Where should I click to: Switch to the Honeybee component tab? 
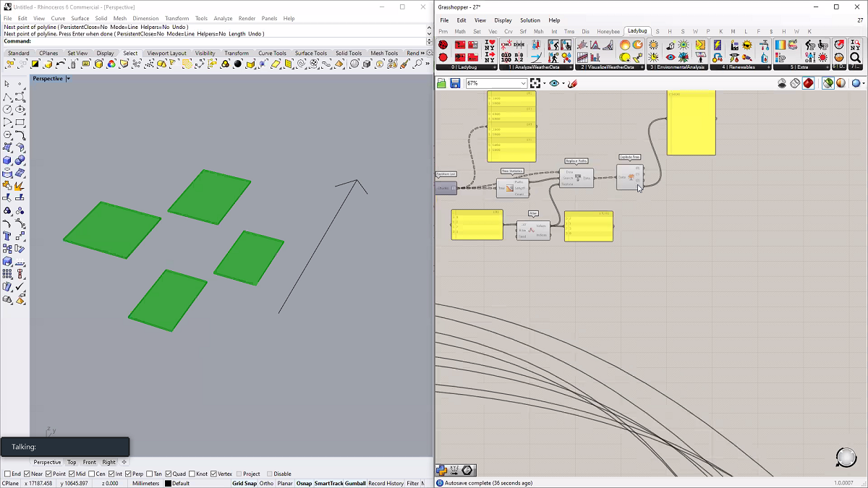pyautogui.click(x=608, y=32)
